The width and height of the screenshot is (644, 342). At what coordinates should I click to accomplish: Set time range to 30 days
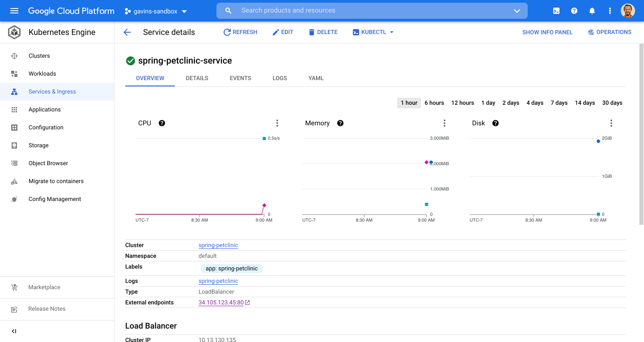[612, 103]
